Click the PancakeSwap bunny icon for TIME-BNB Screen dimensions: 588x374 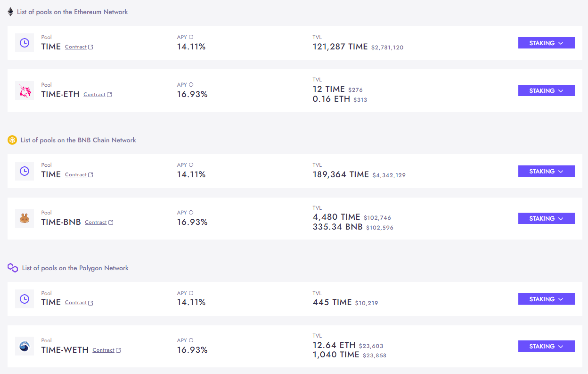(x=24, y=218)
